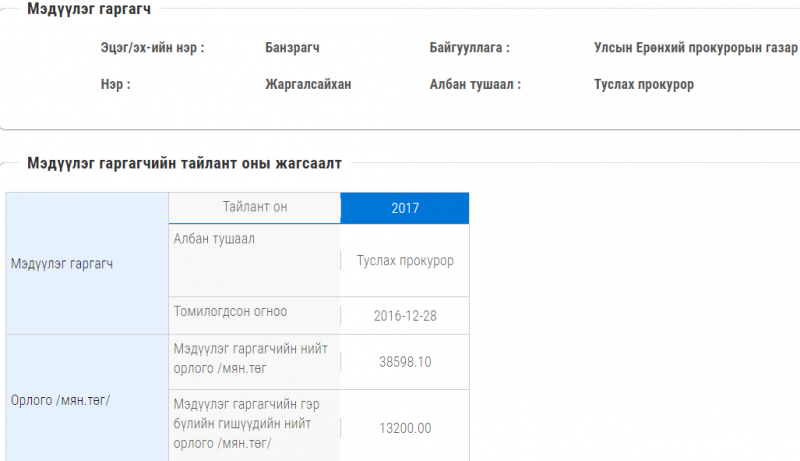Screen dimensions: 800x461
Task: Click the name value 'Жаргалсайхан'
Action: pyautogui.click(x=308, y=85)
